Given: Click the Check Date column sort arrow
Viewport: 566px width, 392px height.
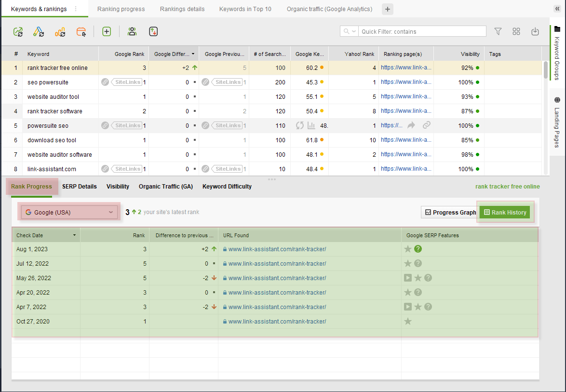Looking at the screenshot, I should 74,235.
